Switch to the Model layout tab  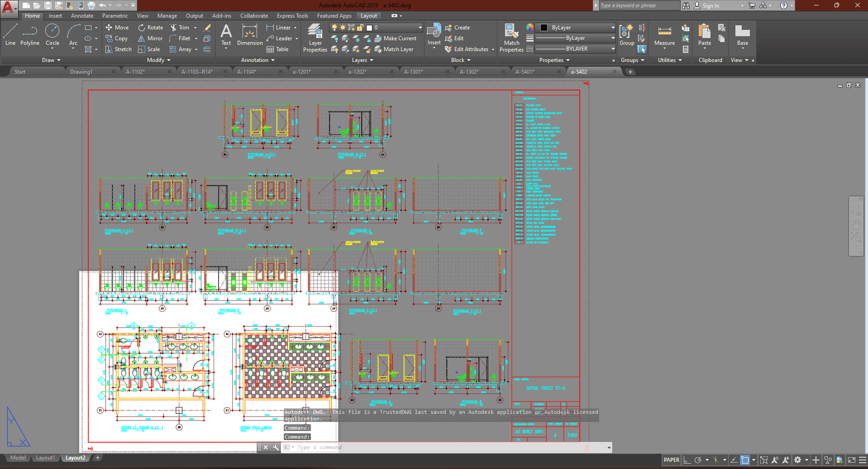18,458
